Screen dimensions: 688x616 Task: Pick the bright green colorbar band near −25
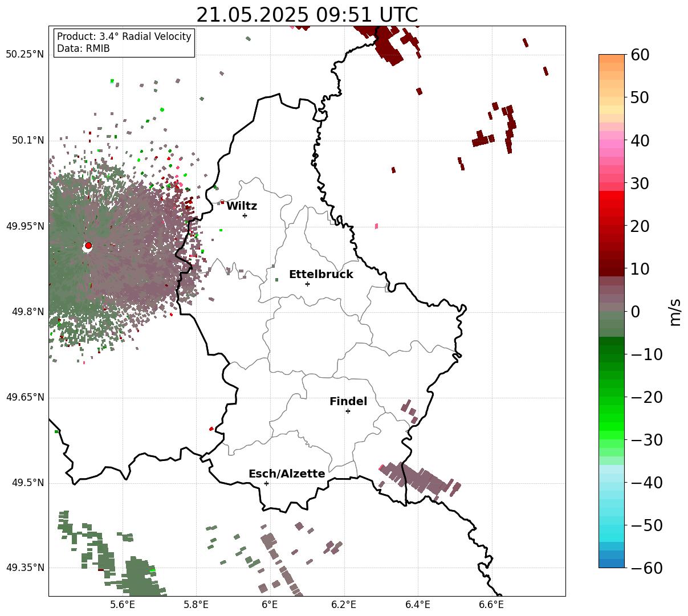612,418
